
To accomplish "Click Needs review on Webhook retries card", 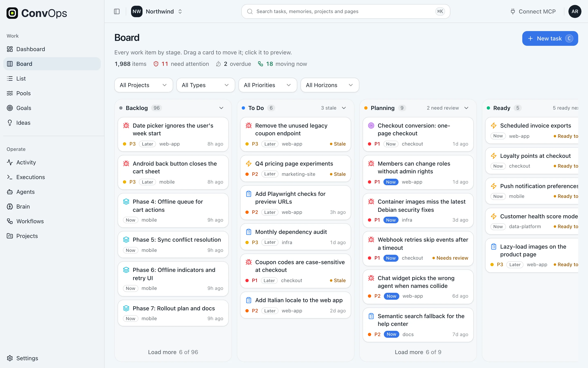I will 450,258.
